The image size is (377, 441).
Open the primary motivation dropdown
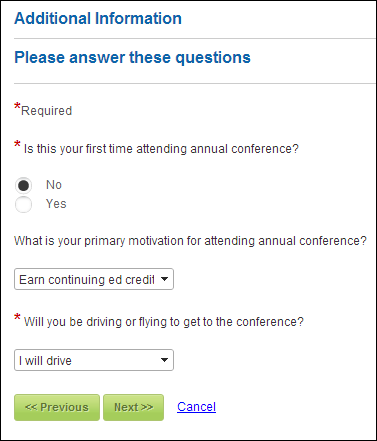pyautogui.click(x=94, y=279)
